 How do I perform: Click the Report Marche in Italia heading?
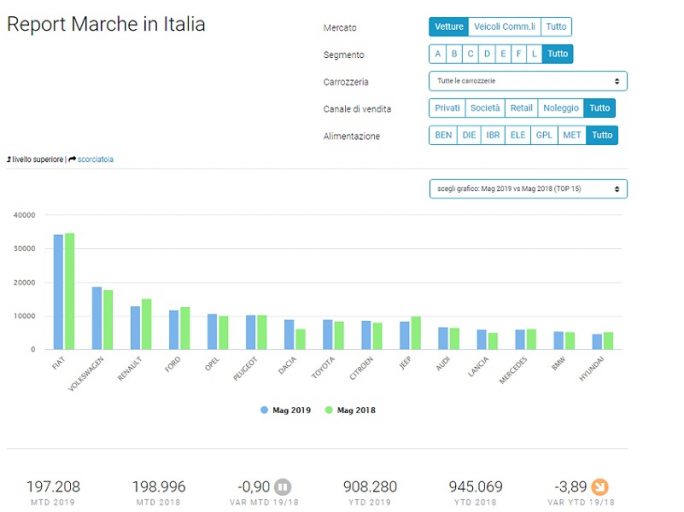point(106,24)
